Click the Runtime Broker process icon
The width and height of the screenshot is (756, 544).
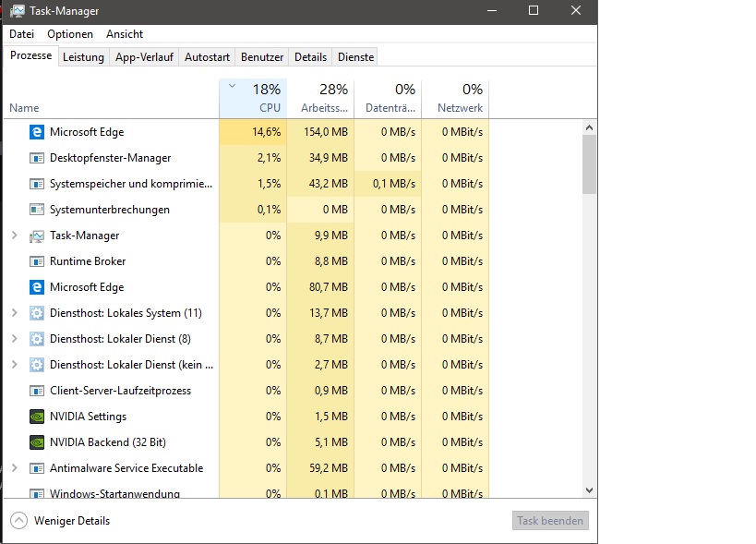(x=37, y=261)
